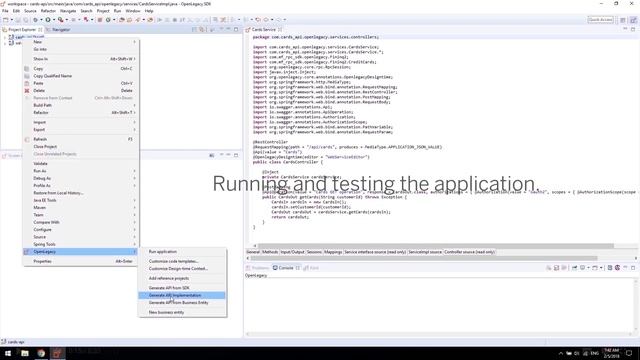Click the Copy Qualified Name icon
This screenshot has width=640, height=360.
[27, 76]
